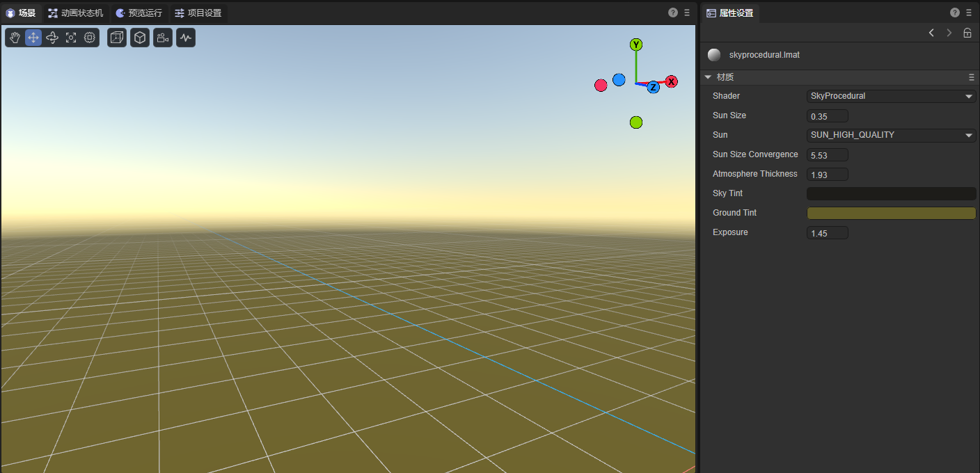The width and height of the screenshot is (980, 473).
Task: Click the 预览运行 tab
Action: tap(139, 13)
